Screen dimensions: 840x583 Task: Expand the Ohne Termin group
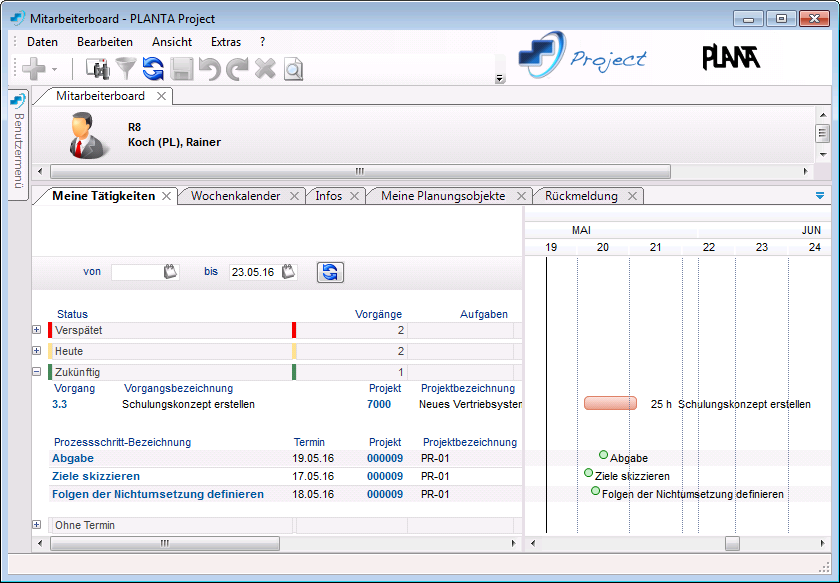tap(37, 525)
